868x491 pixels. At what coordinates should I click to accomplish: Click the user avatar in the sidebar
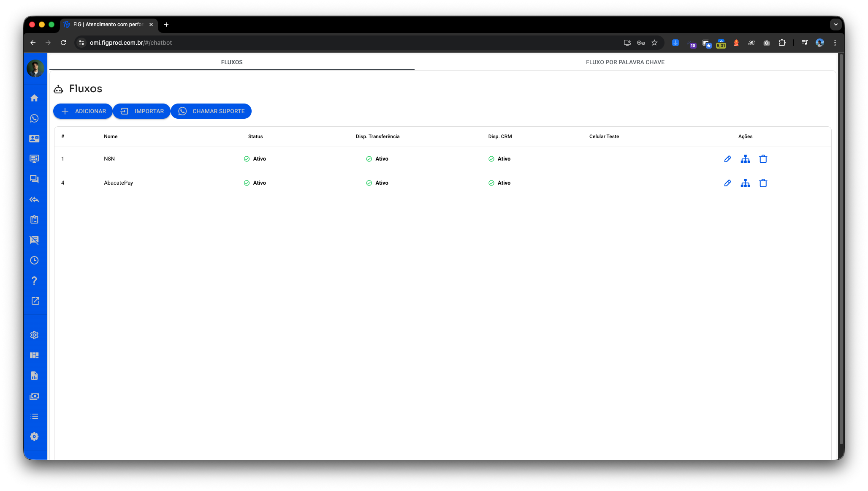(35, 68)
